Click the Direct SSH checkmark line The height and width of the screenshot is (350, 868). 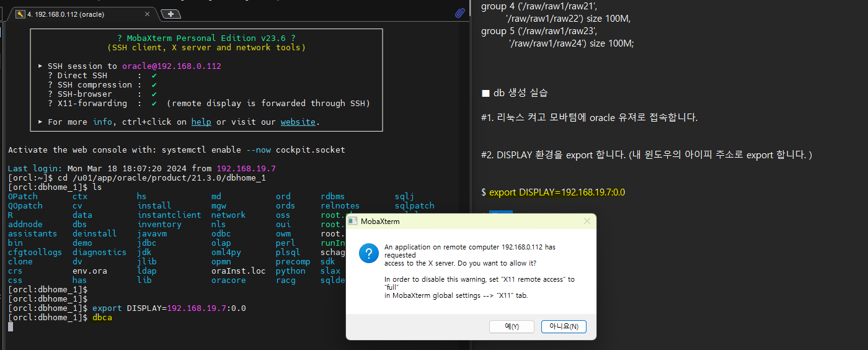102,76
